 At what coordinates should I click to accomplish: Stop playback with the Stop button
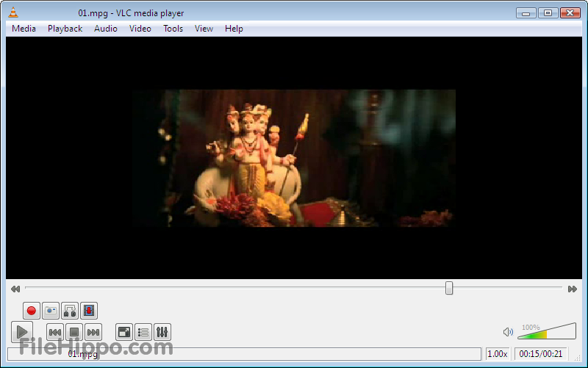(74, 332)
